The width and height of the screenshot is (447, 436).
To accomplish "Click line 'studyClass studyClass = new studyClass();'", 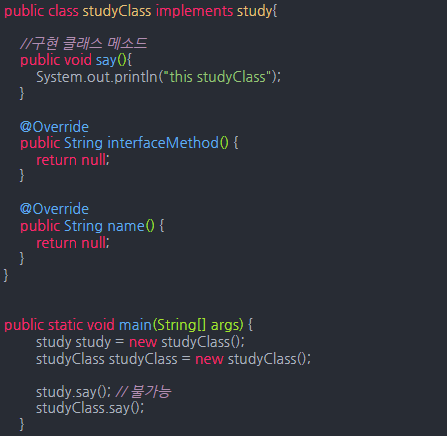I will tap(173, 359).
